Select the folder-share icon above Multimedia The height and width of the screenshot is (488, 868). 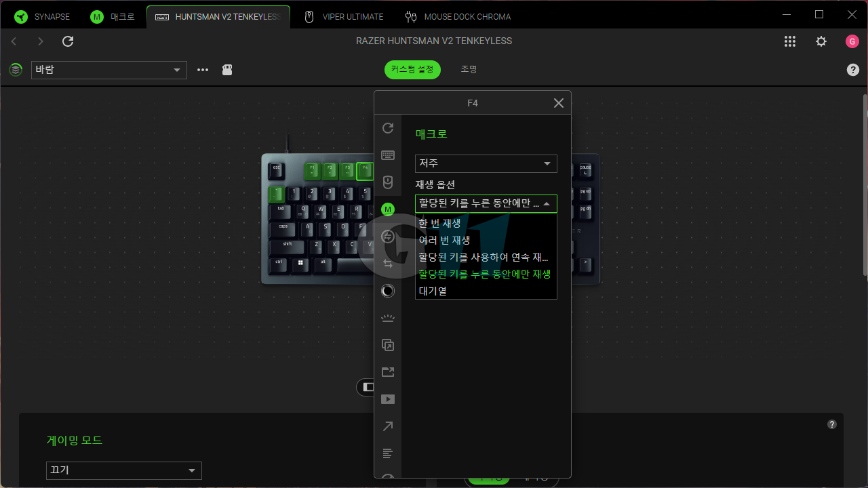click(x=388, y=372)
